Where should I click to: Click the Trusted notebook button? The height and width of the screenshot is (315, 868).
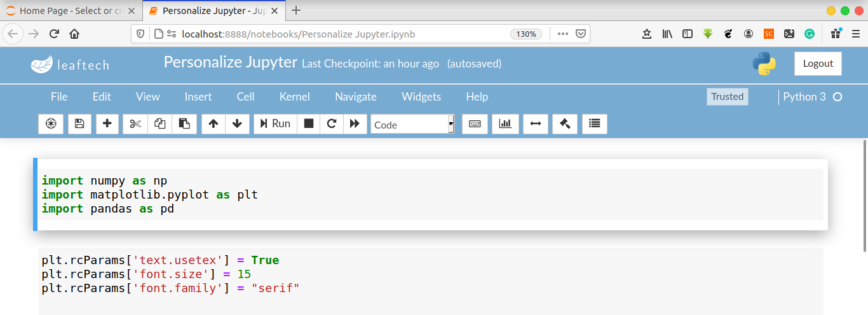[727, 97]
